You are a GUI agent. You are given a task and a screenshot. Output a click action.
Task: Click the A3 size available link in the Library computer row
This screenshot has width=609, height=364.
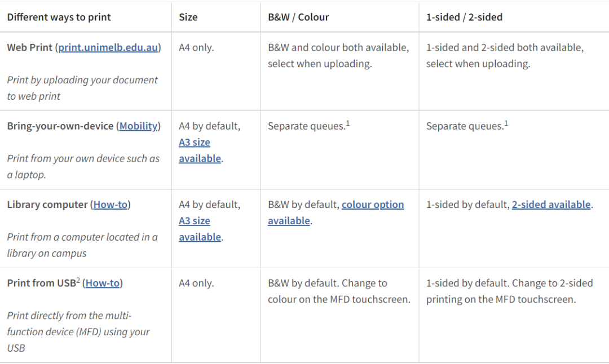pyautogui.click(x=200, y=229)
